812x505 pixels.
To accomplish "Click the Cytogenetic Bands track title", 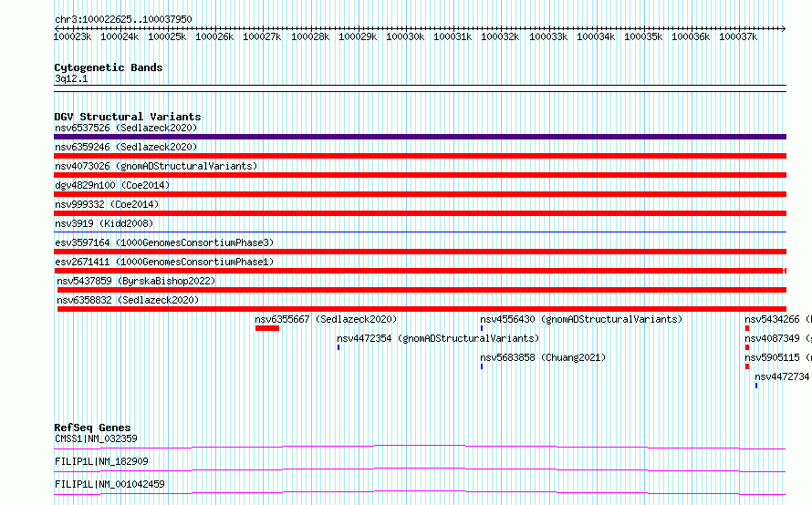I will (x=109, y=67).
